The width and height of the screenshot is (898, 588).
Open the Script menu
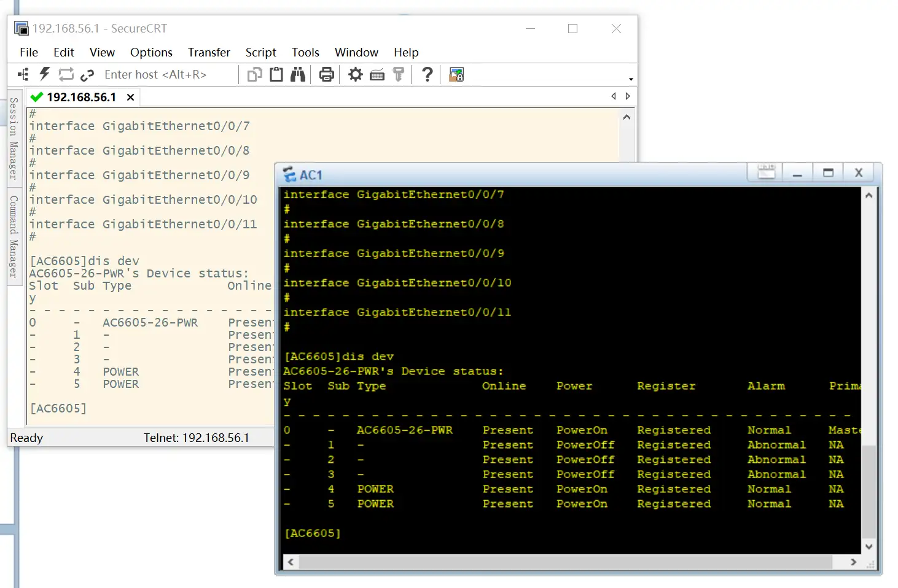pos(260,52)
